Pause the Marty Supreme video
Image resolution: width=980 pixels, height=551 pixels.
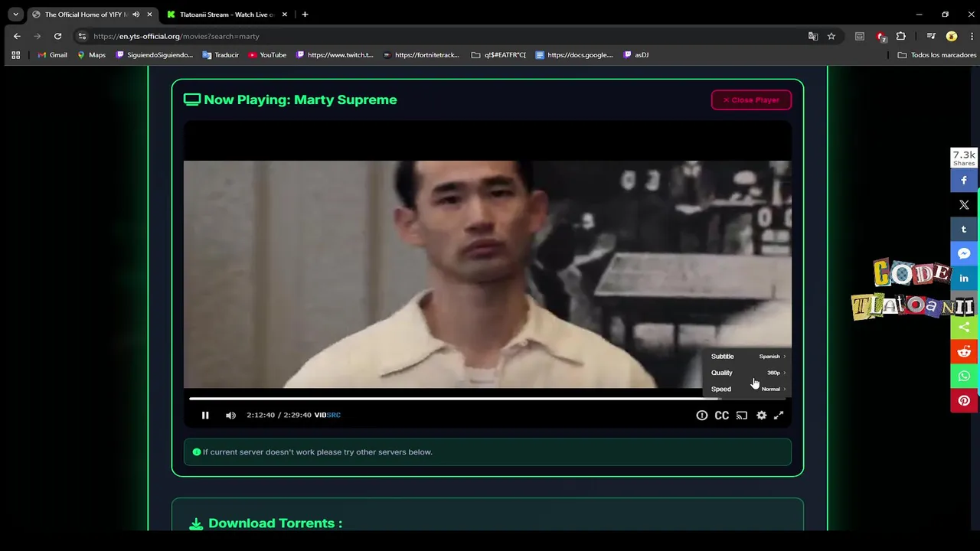click(x=205, y=415)
